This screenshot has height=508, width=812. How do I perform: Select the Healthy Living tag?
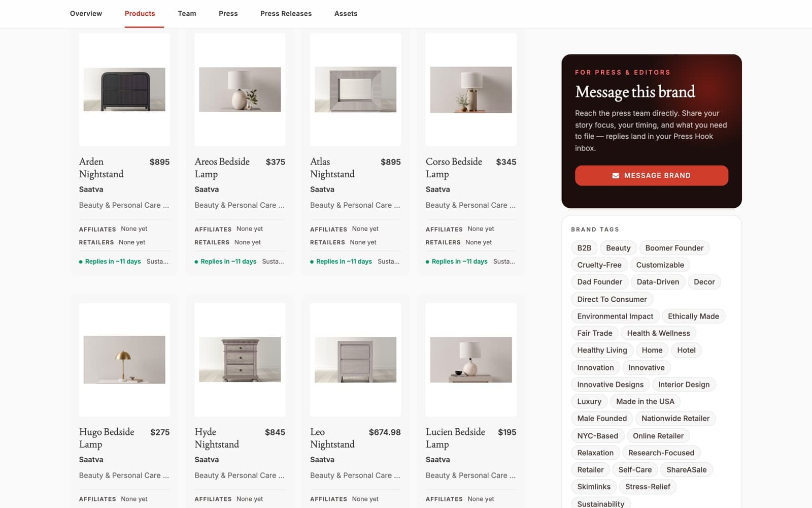[x=602, y=350]
